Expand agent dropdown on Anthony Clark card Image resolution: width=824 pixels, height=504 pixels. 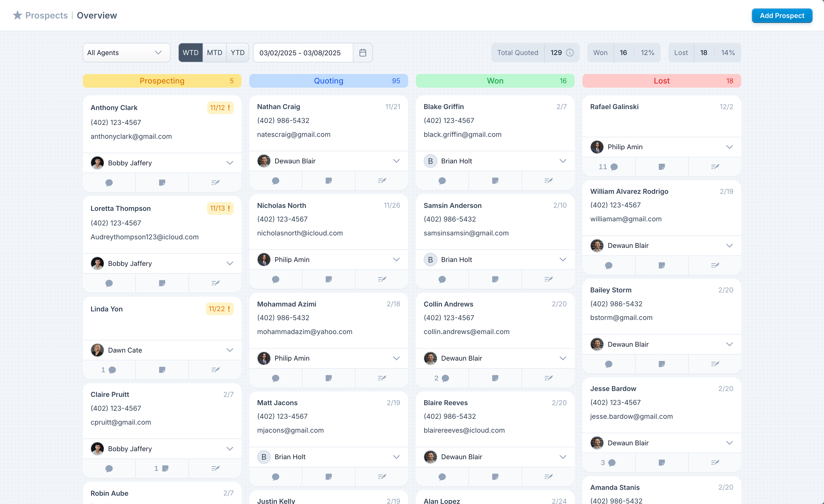pos(229,163)
